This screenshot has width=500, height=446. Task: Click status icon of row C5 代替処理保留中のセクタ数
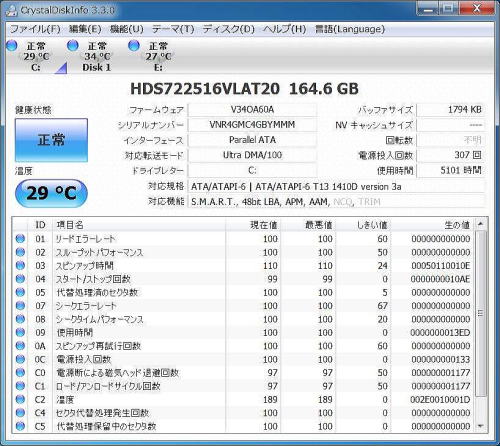20,426
